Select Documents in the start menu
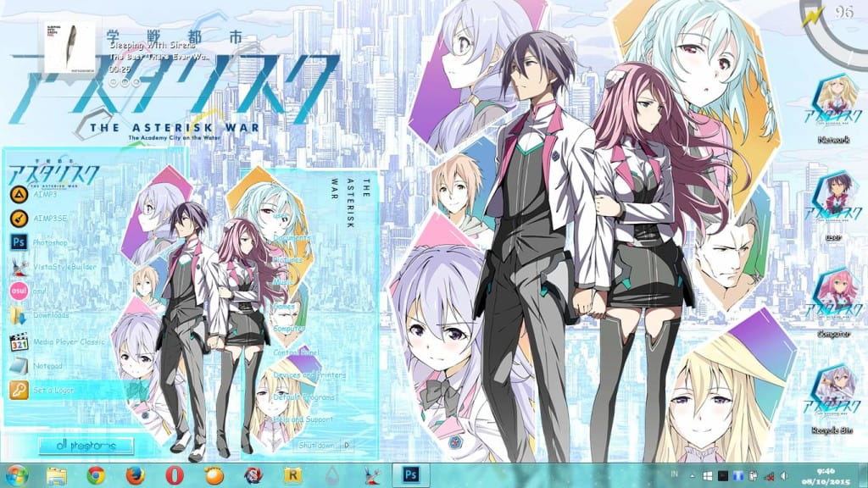Viewport: 868px width, 488px height. point(292,240)
